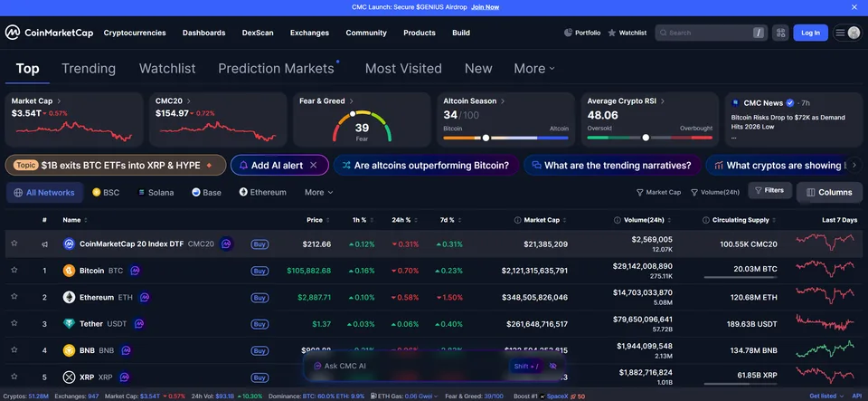Open the Fear & Greed gauge
The width and height of the screenshot is (868, 401).
coord(362,127)
